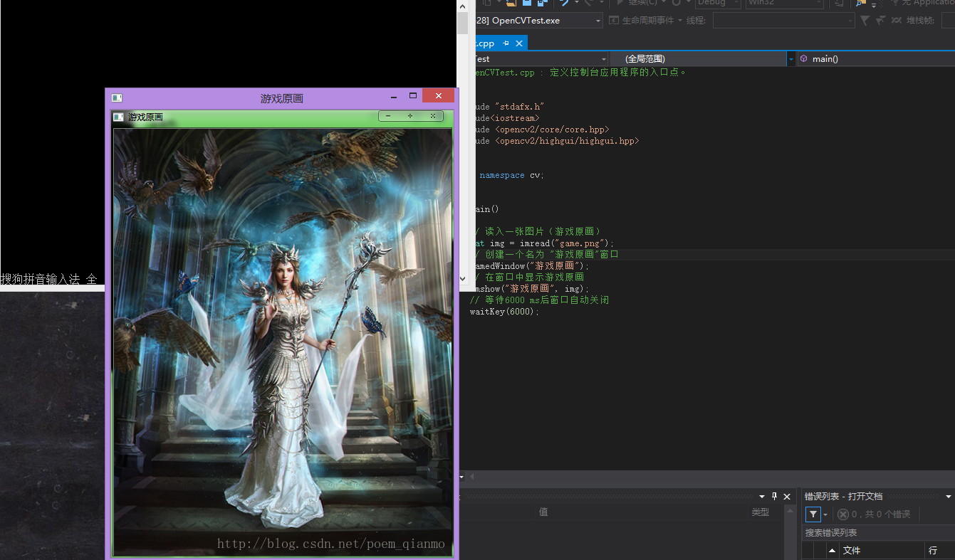Click the inner green bar expand button

coord(432,116)
